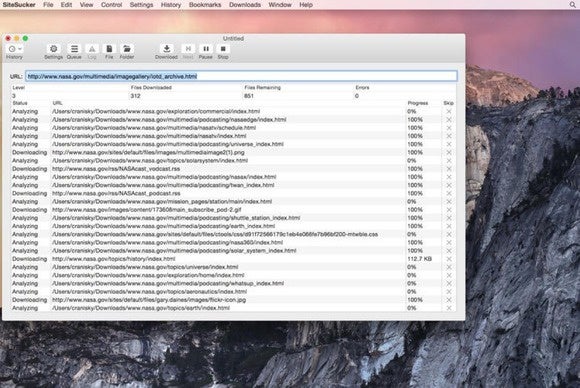Skip the station/main/index.html row
This screenshot has width=580, height=388.
coord(449,202)
